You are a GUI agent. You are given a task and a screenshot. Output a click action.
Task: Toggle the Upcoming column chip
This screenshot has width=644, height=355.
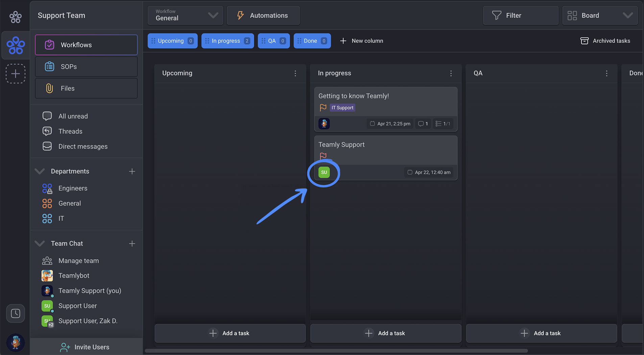(172, 41)
